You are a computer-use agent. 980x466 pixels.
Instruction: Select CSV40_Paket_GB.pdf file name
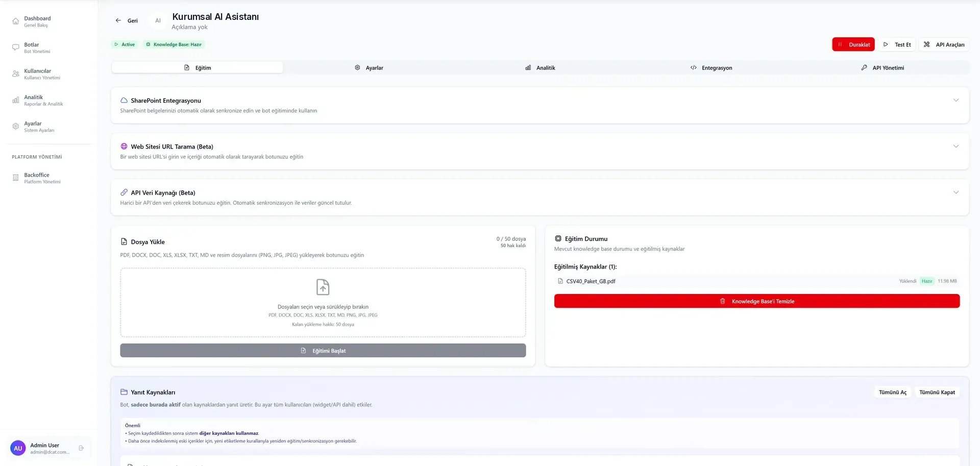point(591,281)
